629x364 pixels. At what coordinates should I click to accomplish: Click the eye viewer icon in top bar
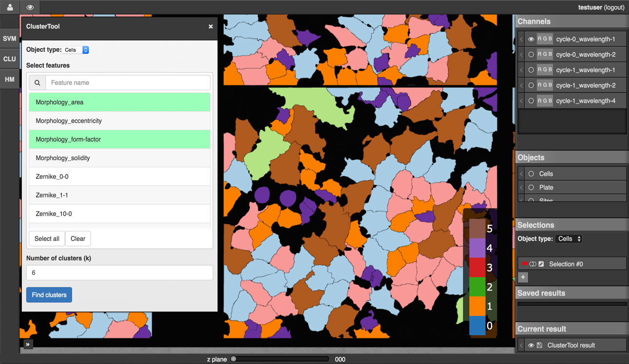[30, 7]
